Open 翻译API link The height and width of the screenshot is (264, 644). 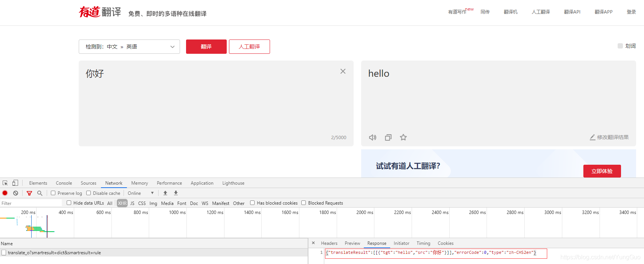[572, 12]
